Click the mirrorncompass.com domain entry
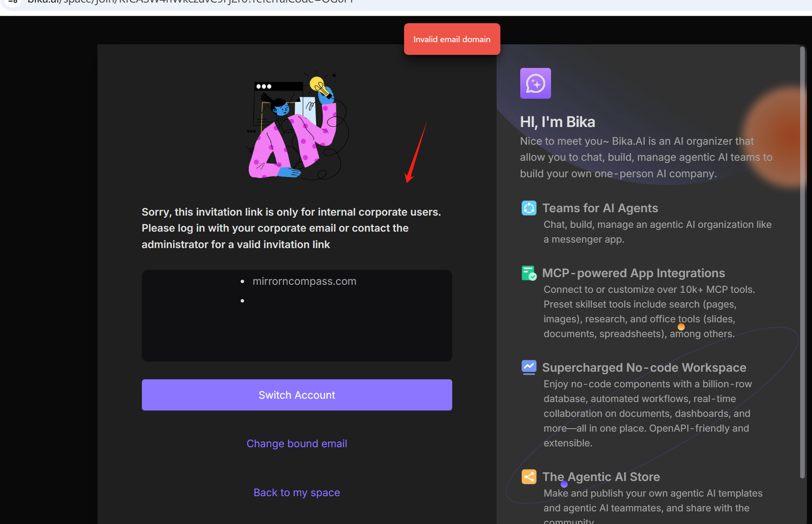This screenshot has width=812, height=524. [x=304, y=281]
